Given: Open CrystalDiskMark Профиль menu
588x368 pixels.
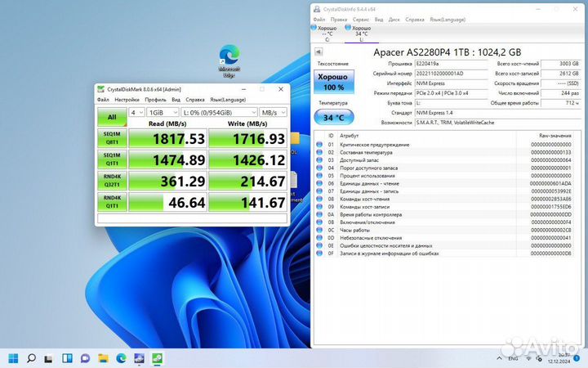Looking at the screenshot, I should (x=155, y=100).
